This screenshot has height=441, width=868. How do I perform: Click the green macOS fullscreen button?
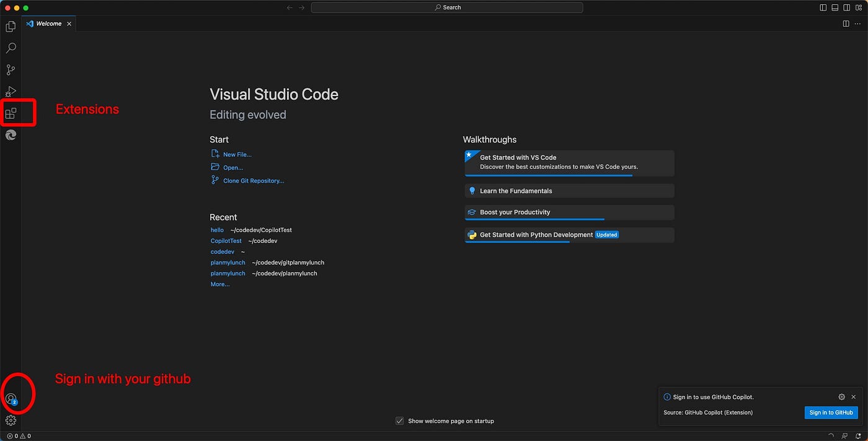(x=26, y=7)
